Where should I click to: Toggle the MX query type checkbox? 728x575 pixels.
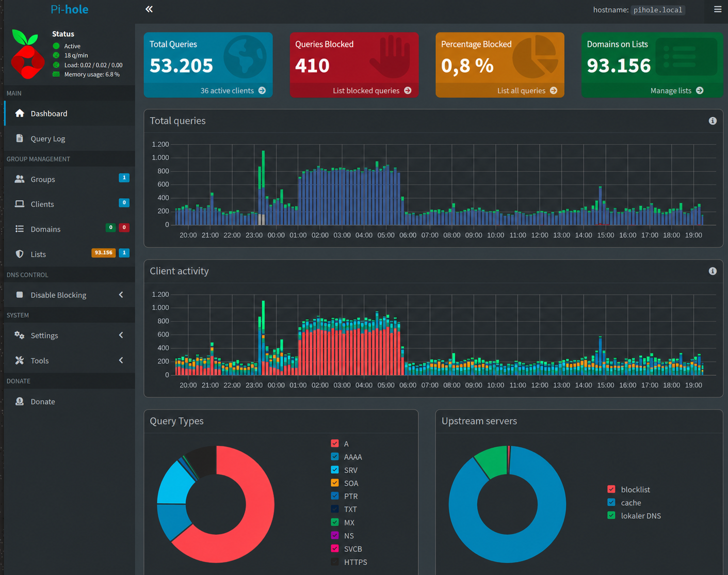(335, 522)
